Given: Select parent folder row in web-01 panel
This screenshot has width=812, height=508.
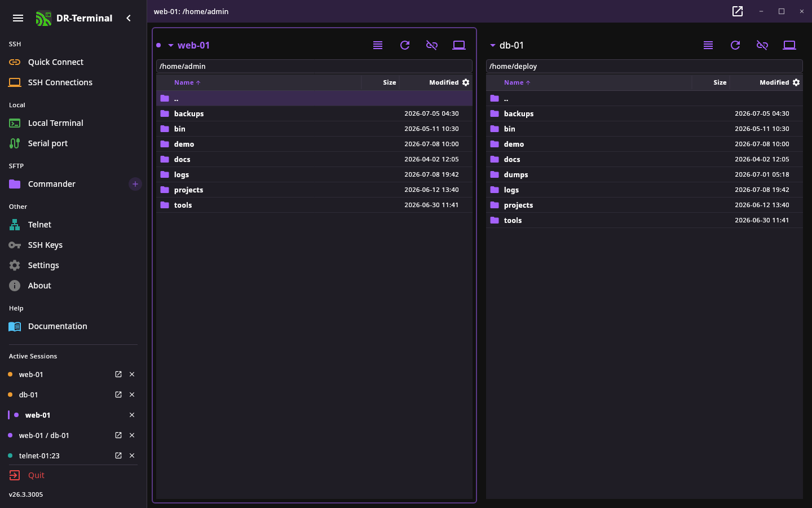Looking at the screenshot, I should [x=314, y=98].
